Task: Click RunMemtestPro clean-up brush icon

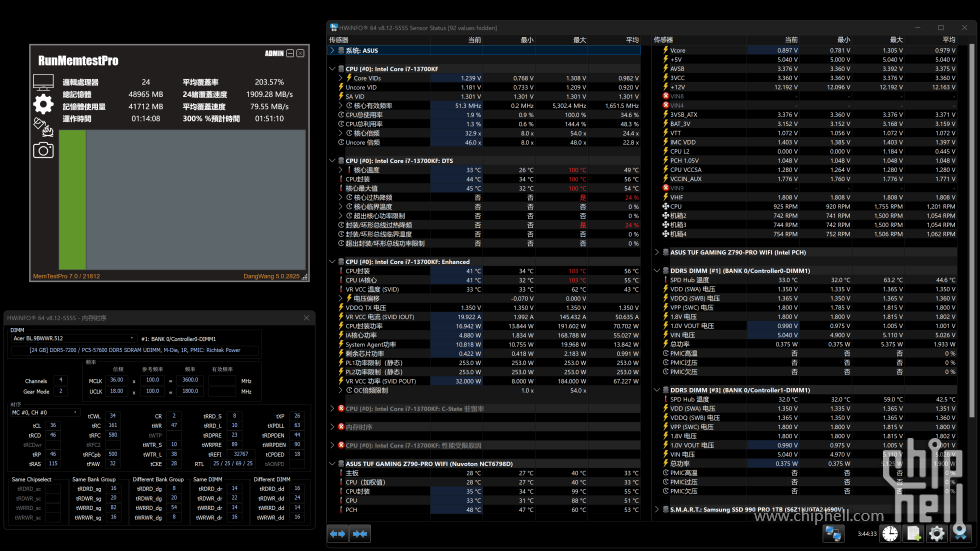Action: [43, 127]
